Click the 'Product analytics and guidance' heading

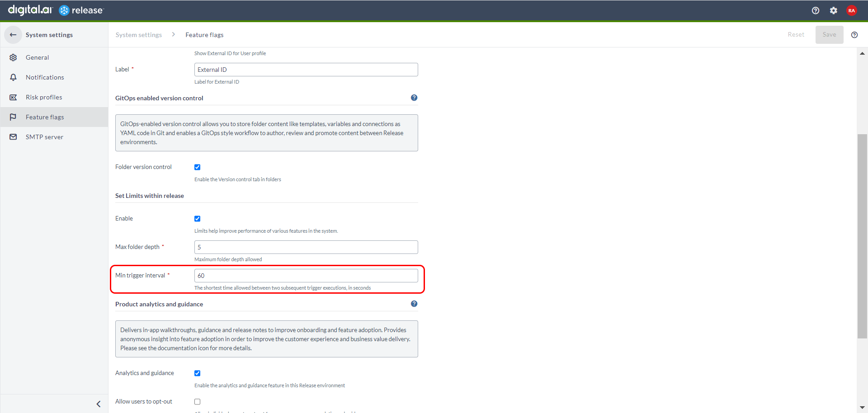(159, 304)
